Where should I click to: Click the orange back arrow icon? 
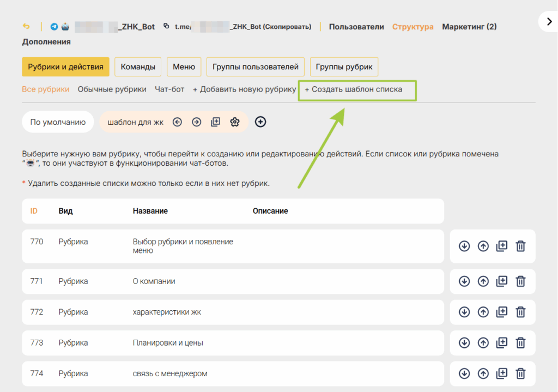pyautogui.click(x=26, y=26)
